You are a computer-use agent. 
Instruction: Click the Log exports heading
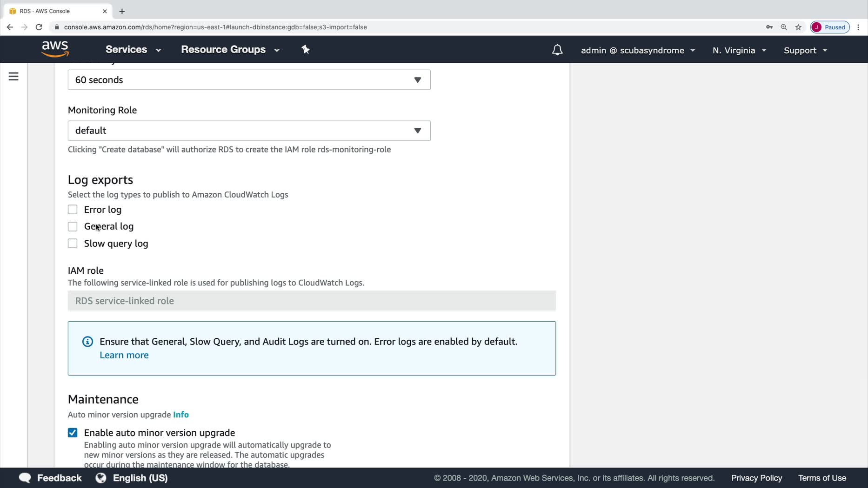[100, 180]
